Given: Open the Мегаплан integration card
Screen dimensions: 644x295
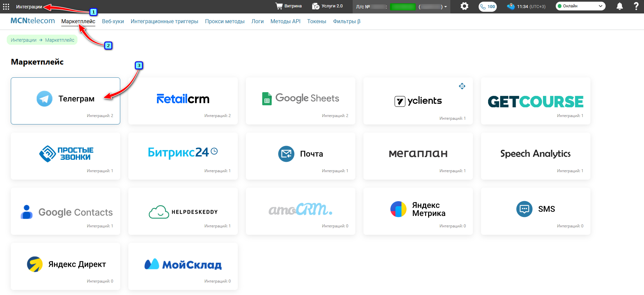Looking at the screenshot, I should [x=418, y=156].
